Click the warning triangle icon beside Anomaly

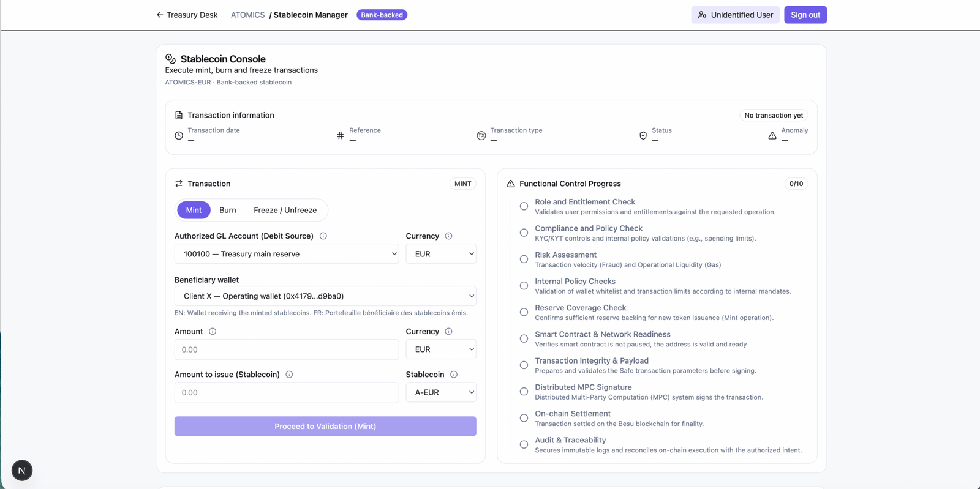[772, 136]
